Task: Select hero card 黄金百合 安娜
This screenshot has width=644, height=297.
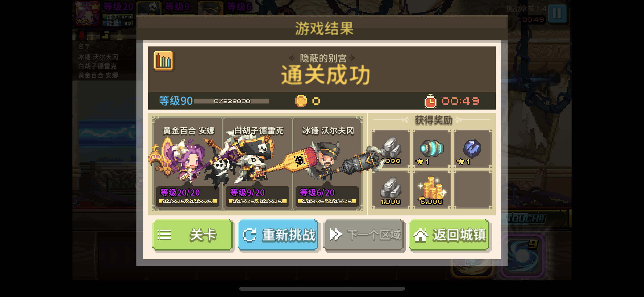Action: pyautogui.click(x=188, y=164)
